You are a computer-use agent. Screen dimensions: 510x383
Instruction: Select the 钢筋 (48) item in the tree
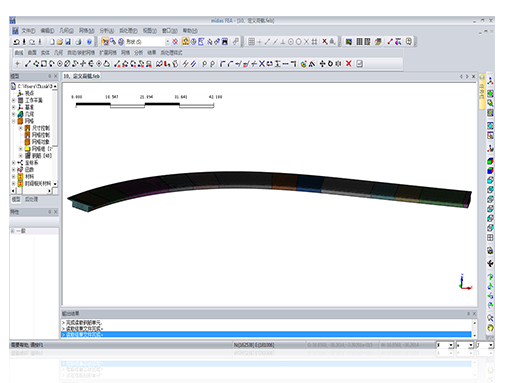[42, 156]
